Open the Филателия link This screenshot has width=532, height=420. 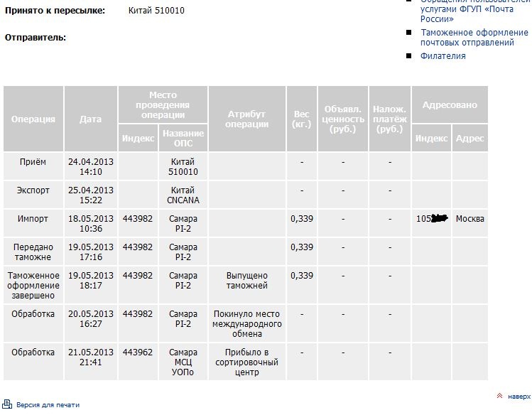443,56
